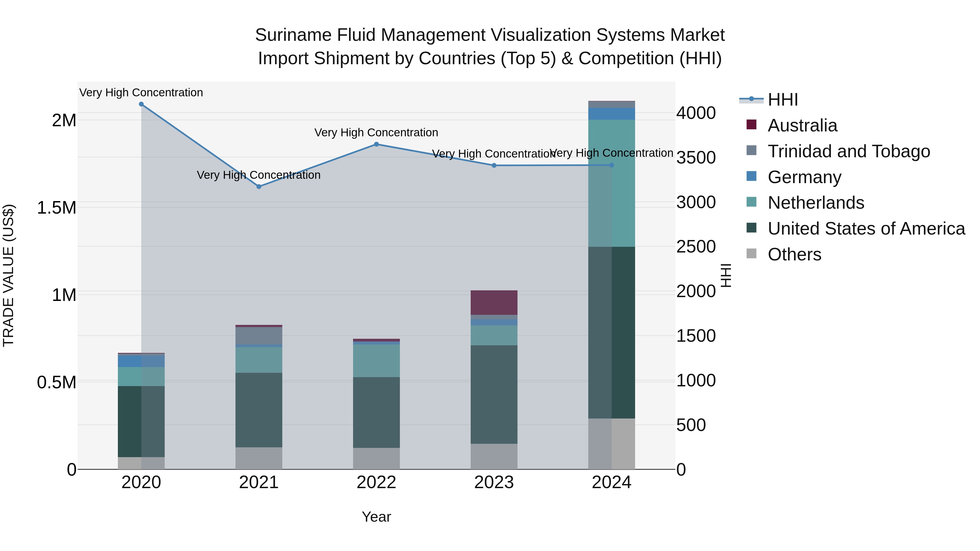Image resolution: width=980 pixels, height=551 pixels.
Task: Click the 1.5M left axis tick
Action: click(x=57, y=208)
